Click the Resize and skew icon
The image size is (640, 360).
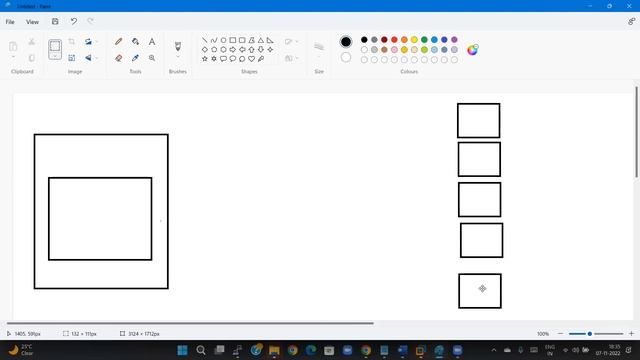point(71,58)
